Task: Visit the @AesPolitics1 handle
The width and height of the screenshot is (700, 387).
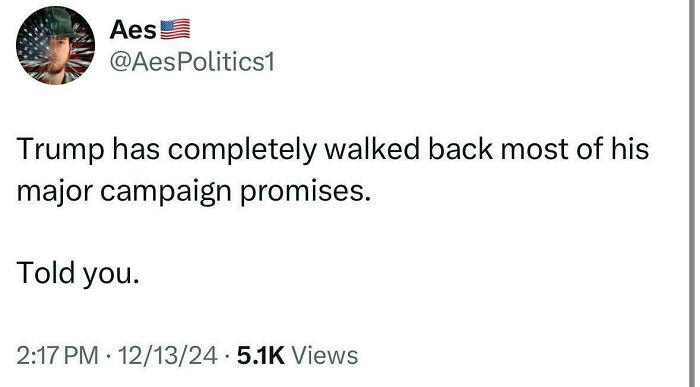Action: (x=192, y=62)
